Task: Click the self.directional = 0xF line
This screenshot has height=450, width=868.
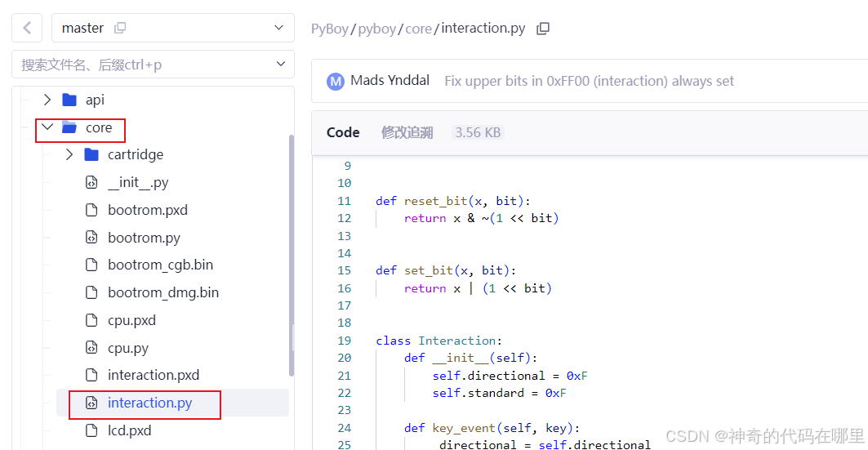Action: (x=510, y=376)
